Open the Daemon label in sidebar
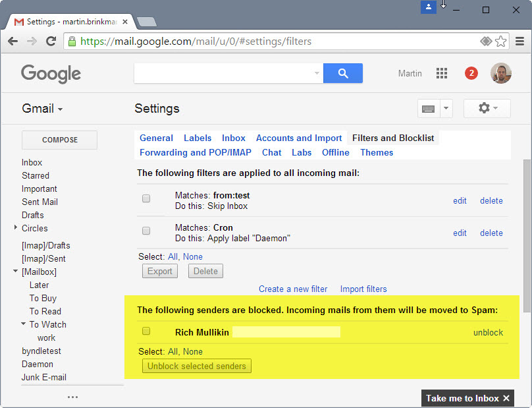The image size is (532, 408). click(38, 364)
